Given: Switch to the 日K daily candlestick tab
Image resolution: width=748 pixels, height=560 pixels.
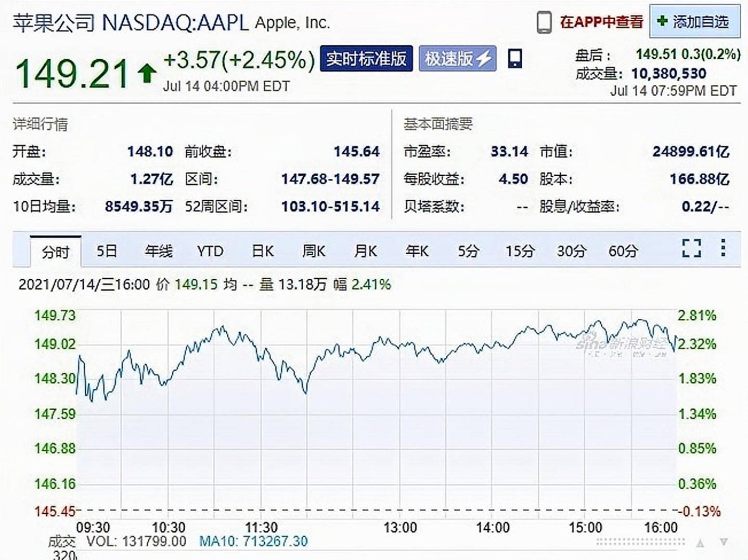Looking at the screenshot, I should click(262, 252).
